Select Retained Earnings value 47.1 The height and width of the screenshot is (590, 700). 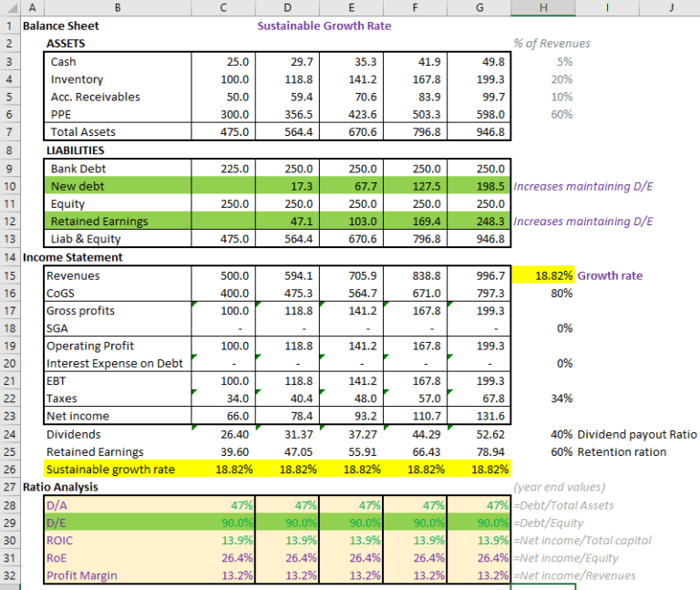(287, 221)
